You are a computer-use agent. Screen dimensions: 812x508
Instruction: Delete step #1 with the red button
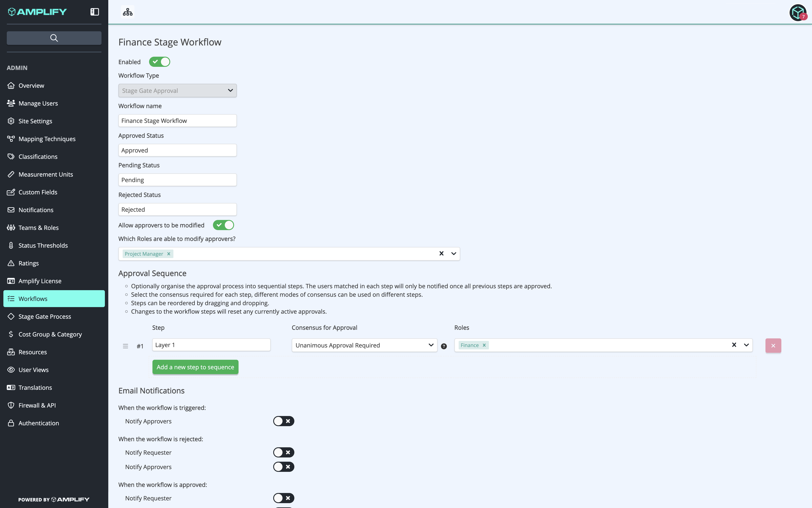pos(773,346)
